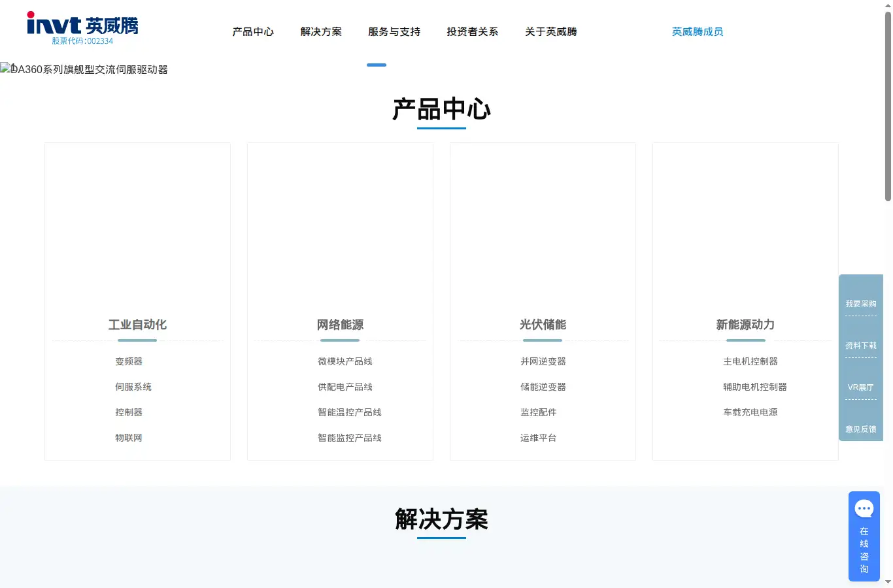Image resolution: width=893 pixels, height=588 pixels.
Task: Click the 产品中心 section title
Action: 442,109
